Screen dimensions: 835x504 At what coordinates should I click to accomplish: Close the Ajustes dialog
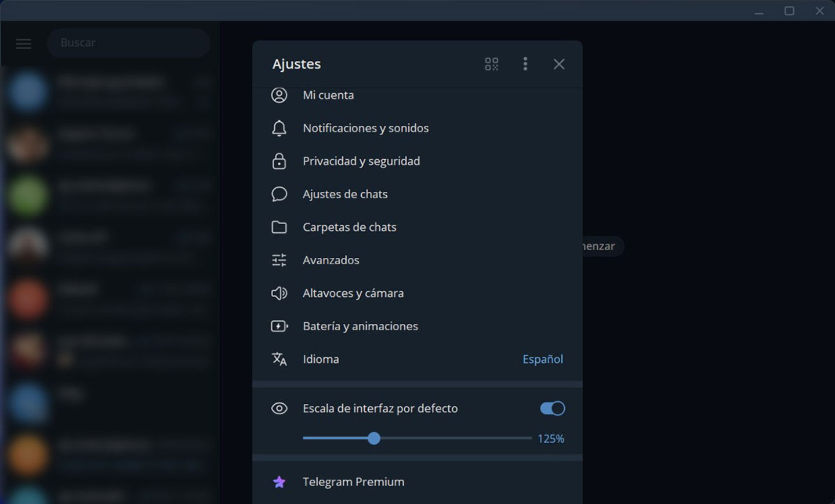click(559, 64)
